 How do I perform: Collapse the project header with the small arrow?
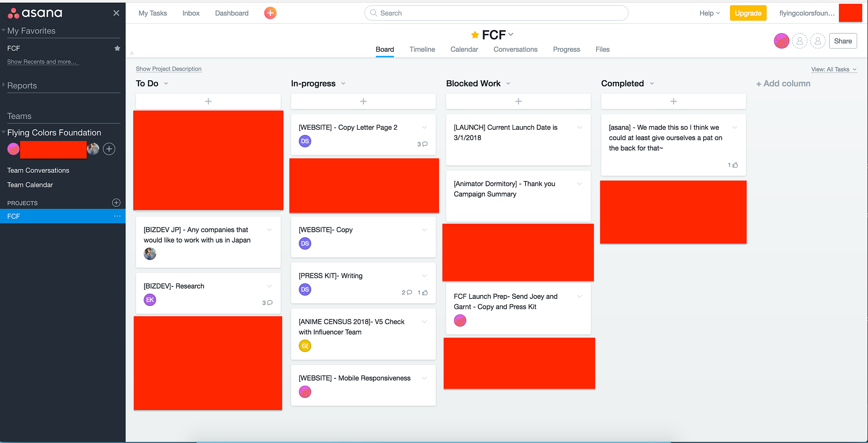pyautogui.click(x=132, y=53)
